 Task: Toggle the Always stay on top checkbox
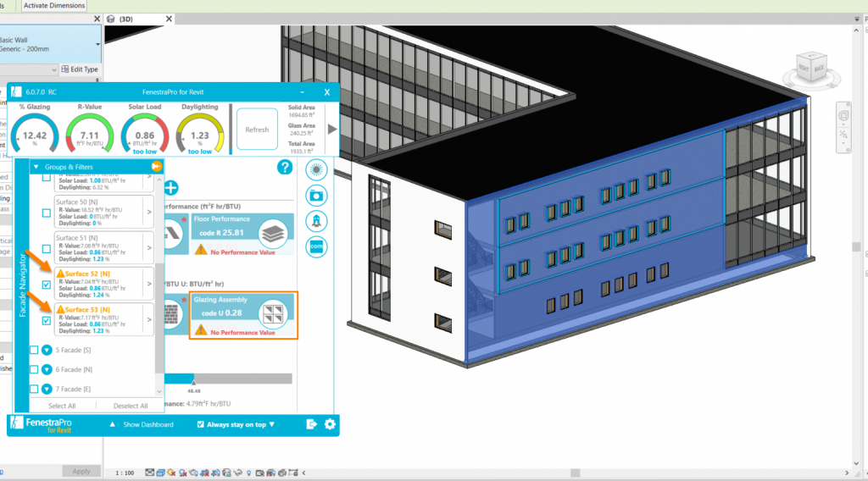coord(200,424)
